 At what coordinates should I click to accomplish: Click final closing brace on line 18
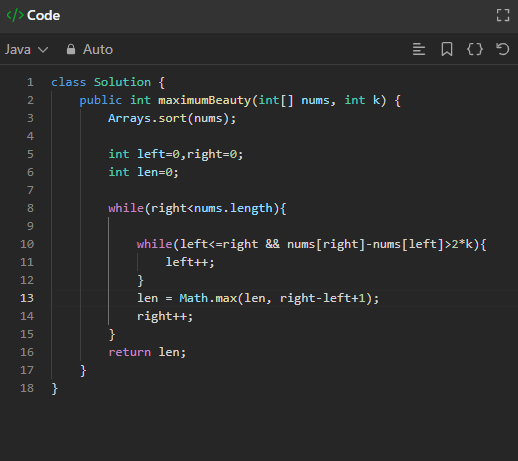coord(55,389)
